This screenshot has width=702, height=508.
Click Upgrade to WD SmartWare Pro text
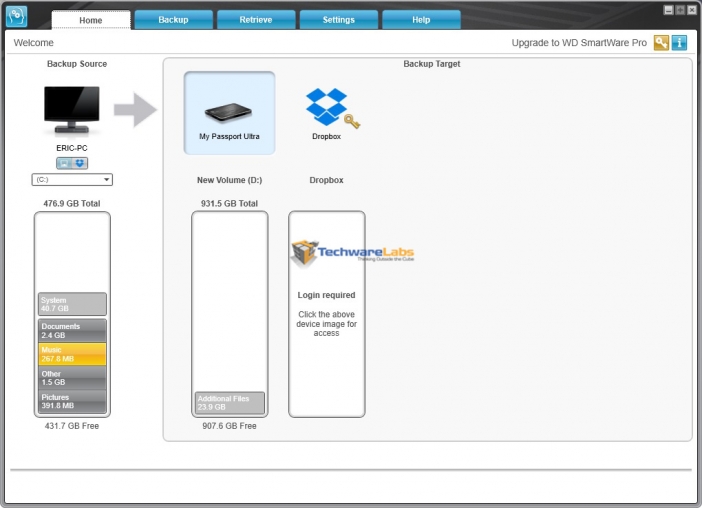click(579, 43)
